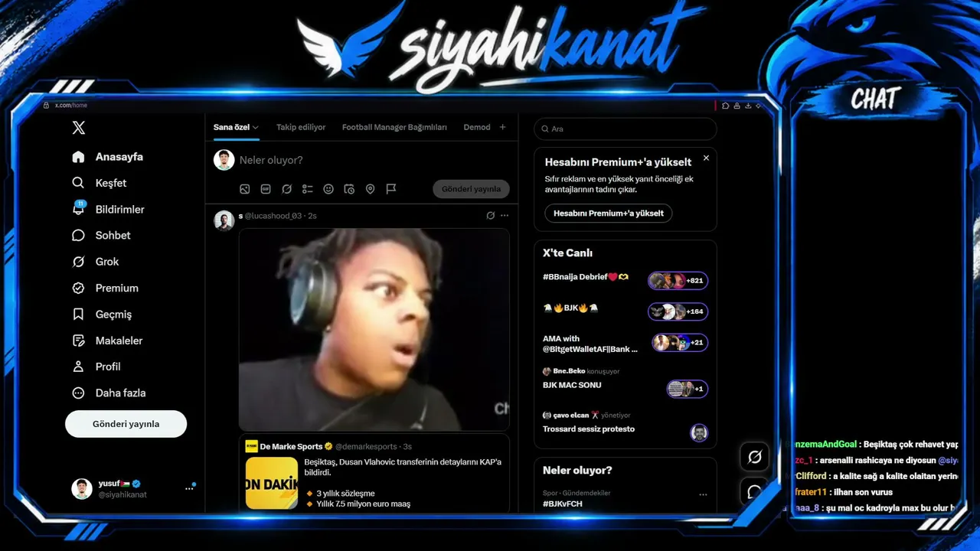Add location tag to the post
980x551 pixels.
371,189
